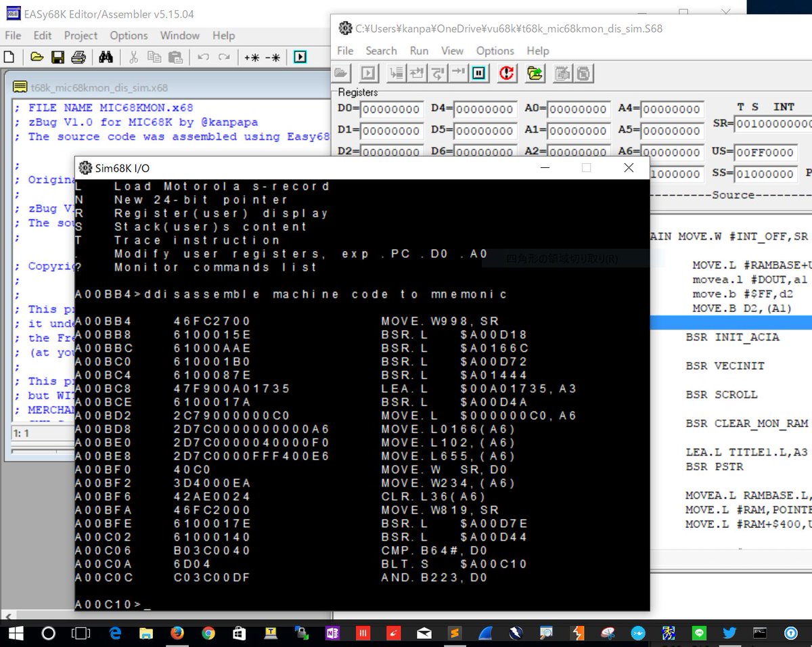Open the Window menu in EASy68K
Viewport: 812px width, 647px height.
180,35
